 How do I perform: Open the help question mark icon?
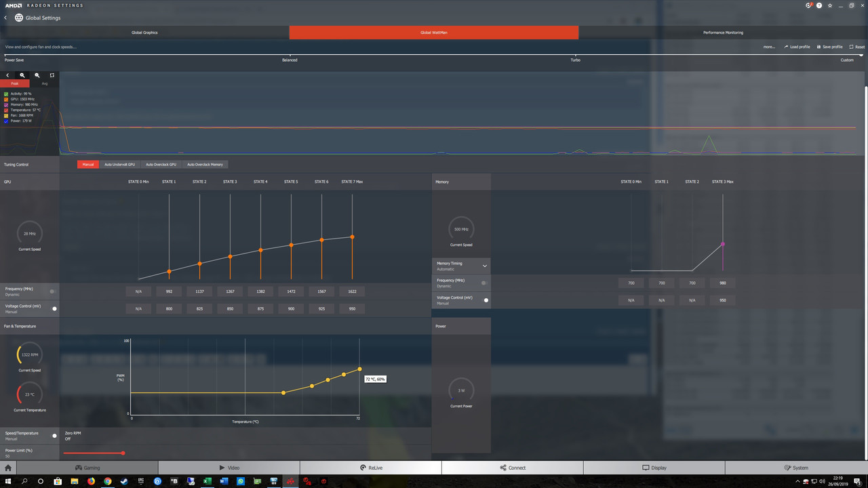coord(818,5)
